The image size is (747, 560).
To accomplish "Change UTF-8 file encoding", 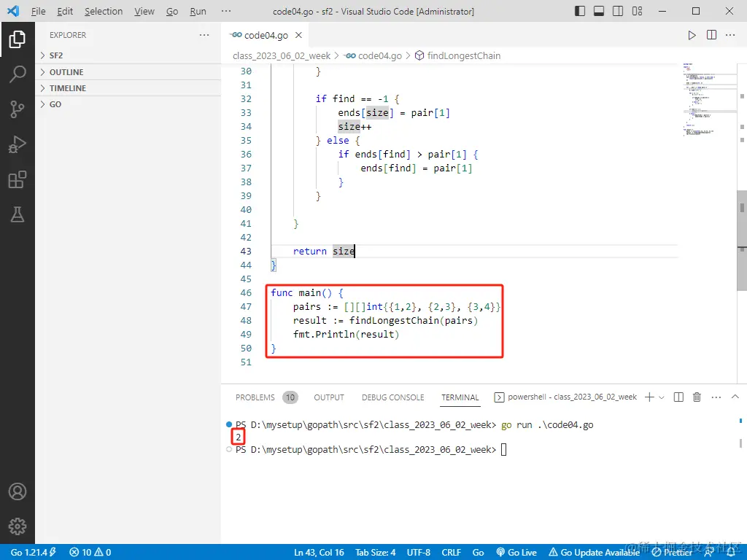I will (418, 553).
